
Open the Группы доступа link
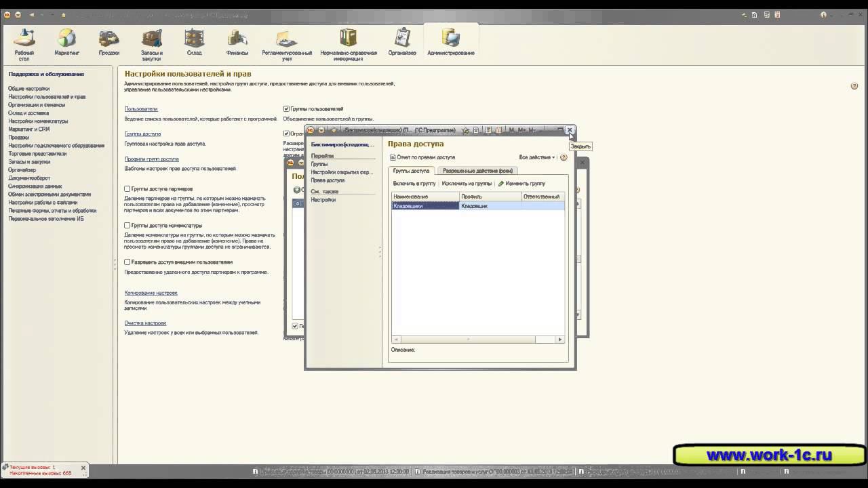coord(142,134)
